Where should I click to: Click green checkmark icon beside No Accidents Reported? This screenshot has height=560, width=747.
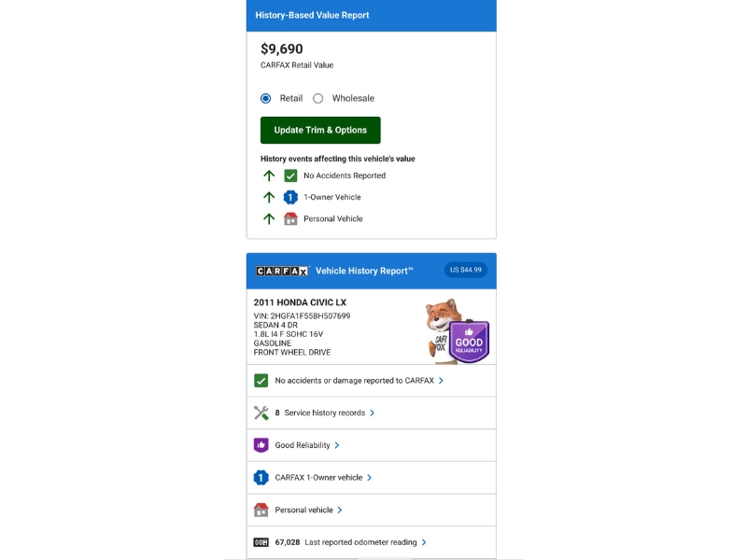(290, 175)
